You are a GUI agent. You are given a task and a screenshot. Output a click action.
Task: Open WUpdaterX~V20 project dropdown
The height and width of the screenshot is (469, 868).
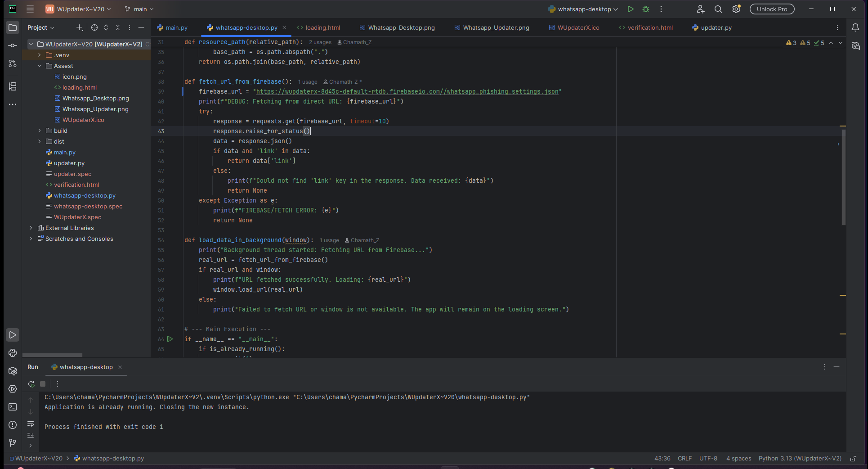[x=78, y=9]
